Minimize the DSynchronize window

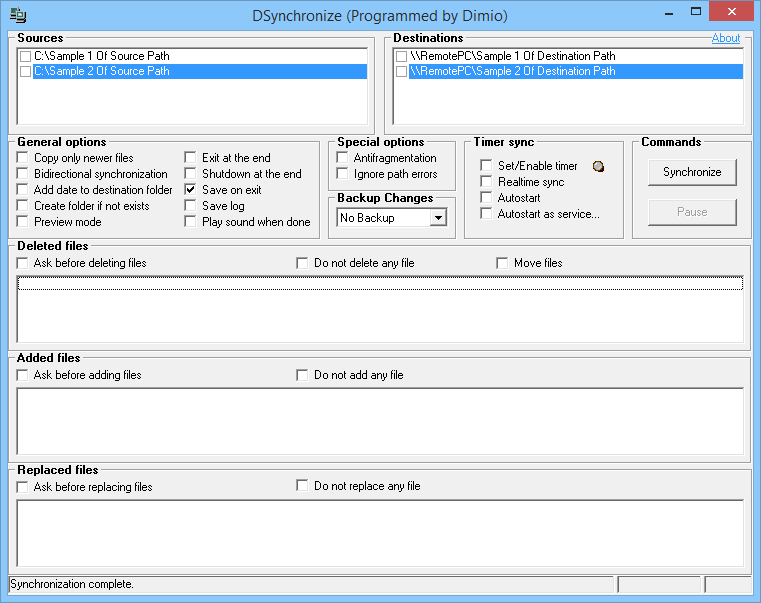(x=669, y=13)
